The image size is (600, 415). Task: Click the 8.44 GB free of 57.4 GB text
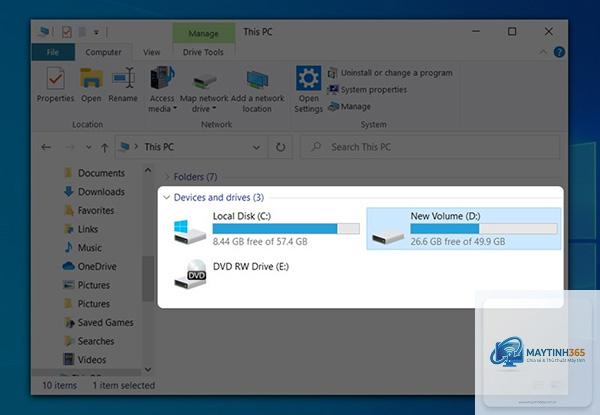[260, 242]
